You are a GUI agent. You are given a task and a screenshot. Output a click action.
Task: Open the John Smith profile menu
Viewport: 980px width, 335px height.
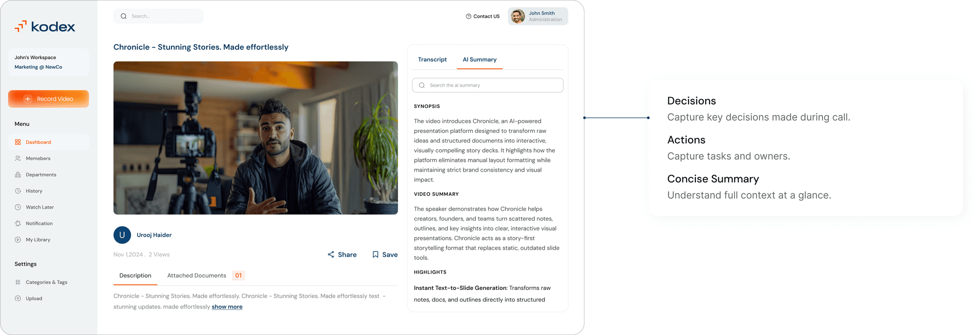click(x=538, y=16)
